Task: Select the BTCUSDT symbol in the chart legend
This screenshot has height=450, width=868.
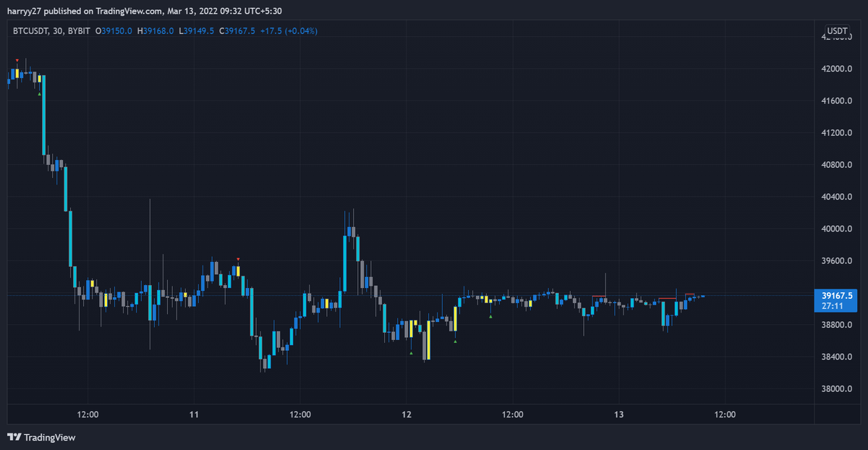Action: pyautogui.click(x=32, y=31)
